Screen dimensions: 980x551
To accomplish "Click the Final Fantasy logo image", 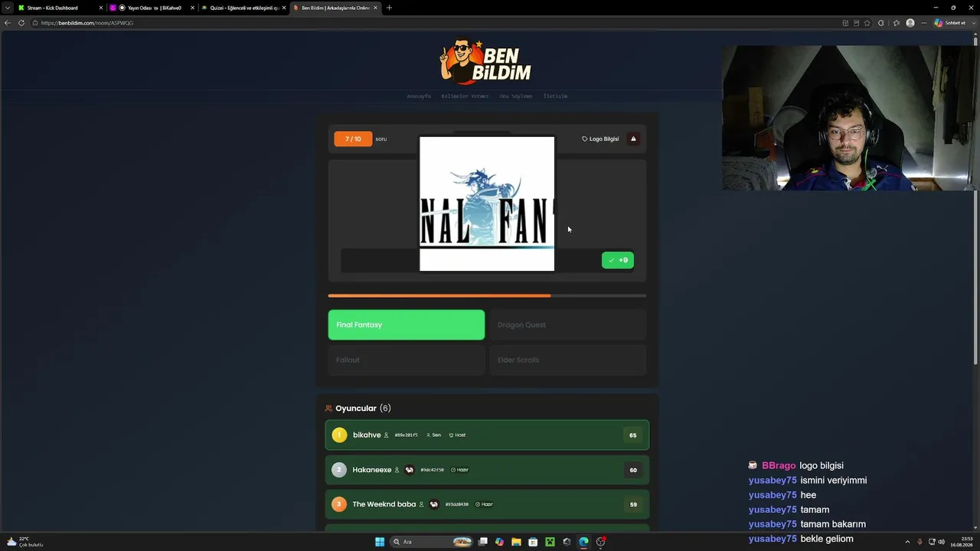I will (x=487, y=204).
